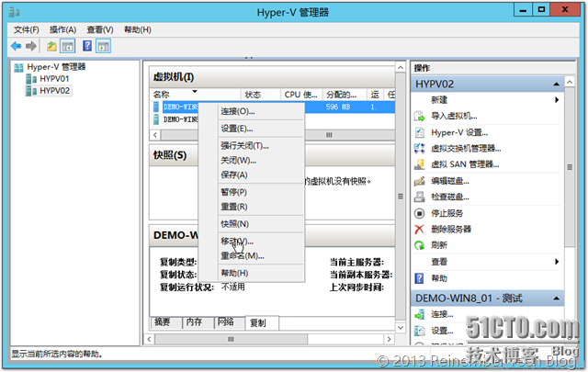
Task: Click the CPU 使... column header
Action: click(301, 95)
